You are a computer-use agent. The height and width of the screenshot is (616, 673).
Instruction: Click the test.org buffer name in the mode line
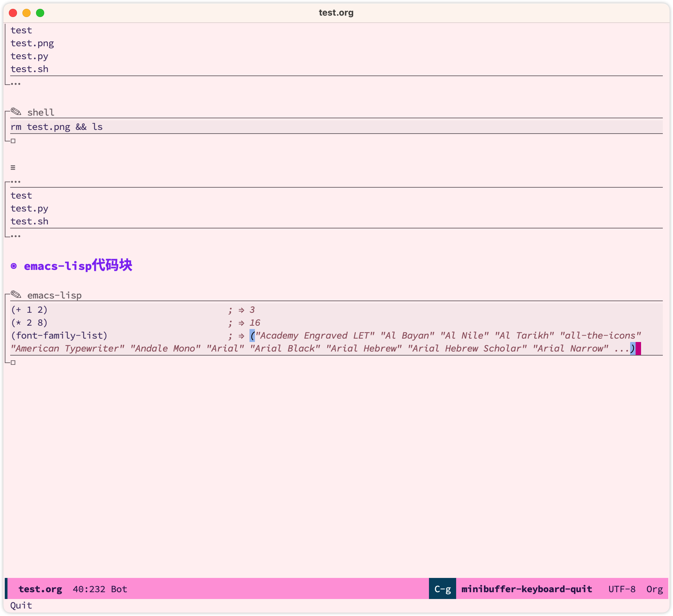click(x=40, y=589)
